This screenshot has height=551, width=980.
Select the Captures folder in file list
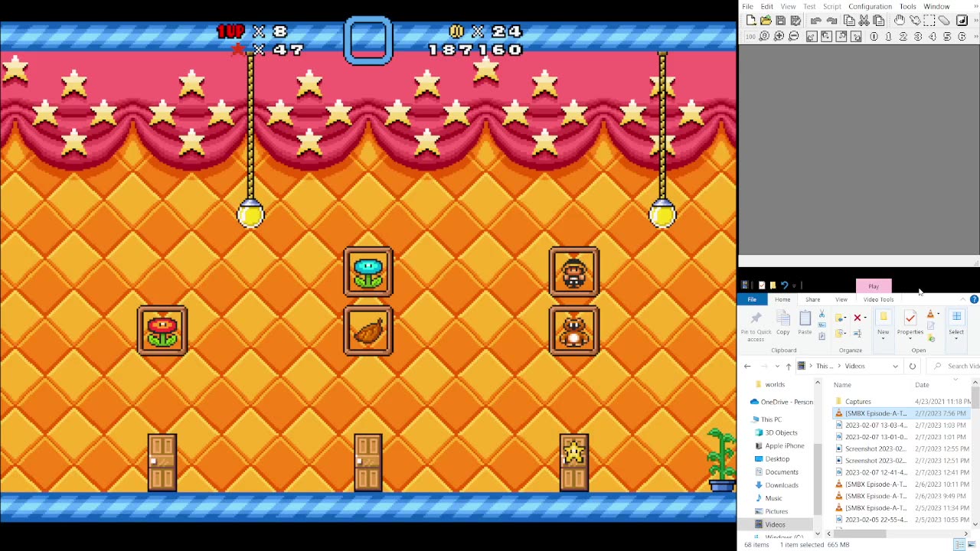857,401
